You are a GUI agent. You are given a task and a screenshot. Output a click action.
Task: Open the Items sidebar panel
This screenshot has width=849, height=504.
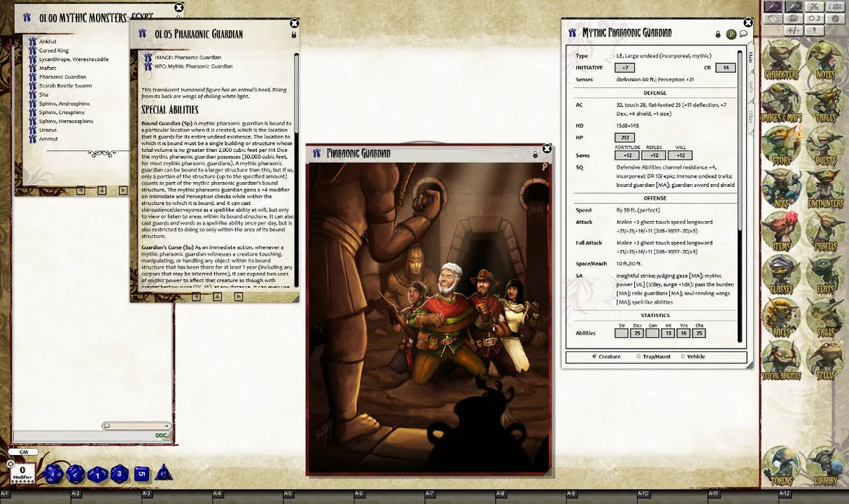781,232
